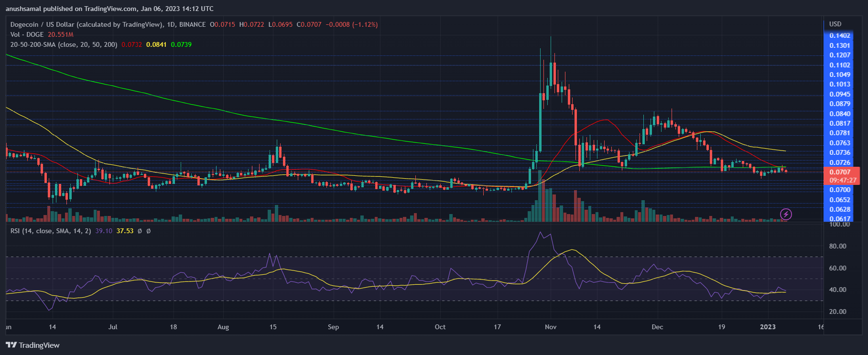Click the 0.1402 price level label
Screen dimensions: 868x355
[x=839, y=35]
